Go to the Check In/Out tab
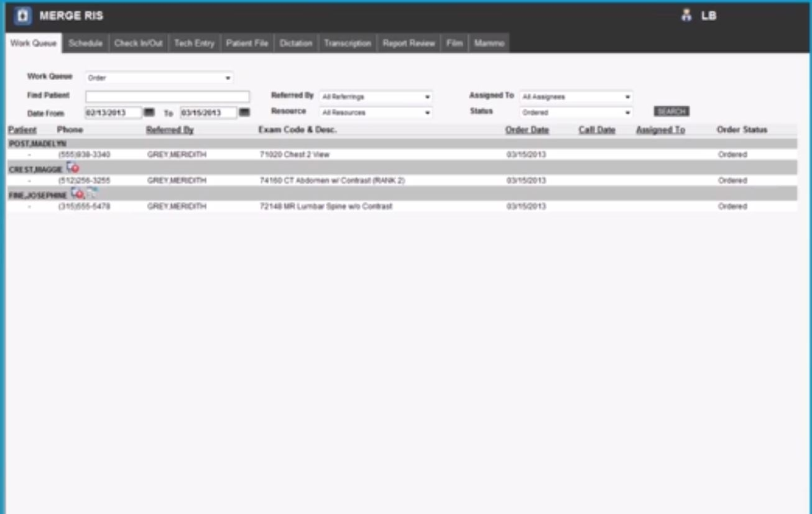This screenshot has height=514, width=812. [x=138, y=44]
